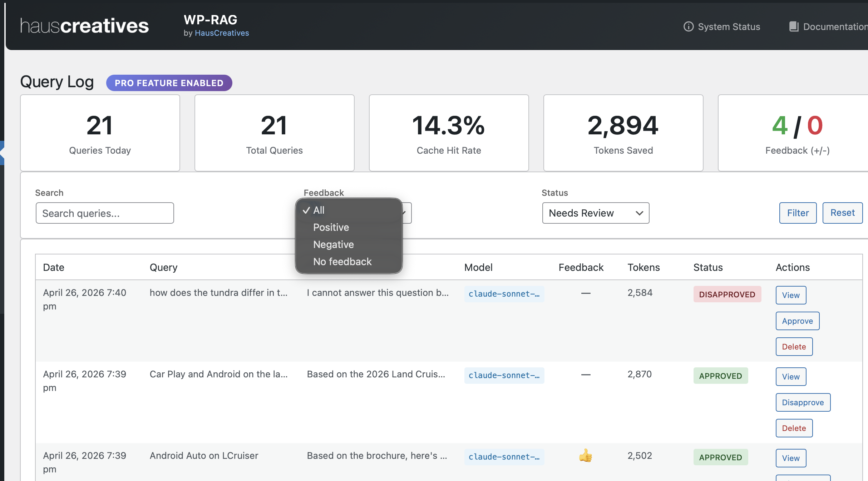Disapprove the Car Play and Android query
Image resolution: width=868 pixels, height=481 pixels.
point(803,402)
